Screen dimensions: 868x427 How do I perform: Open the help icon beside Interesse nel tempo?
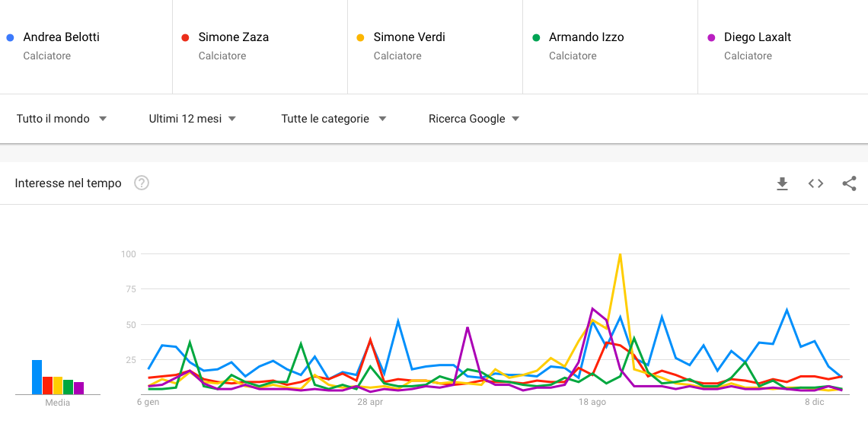click(x=142, y=183)
